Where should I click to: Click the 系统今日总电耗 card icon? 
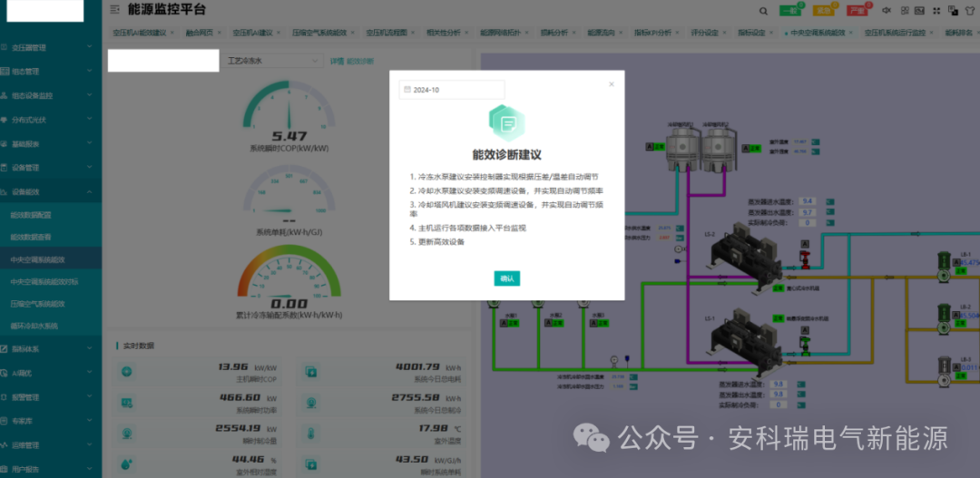(x=310, y=372)
